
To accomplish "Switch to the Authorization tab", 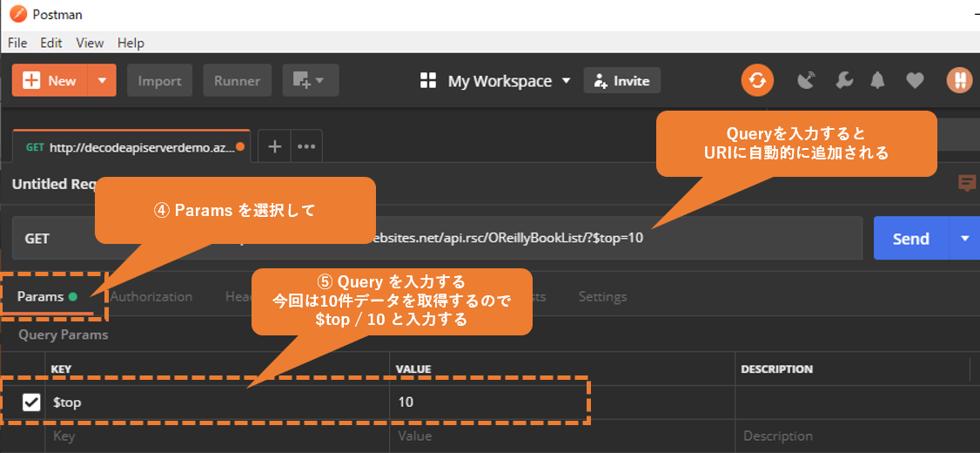I will pos(151,296).
